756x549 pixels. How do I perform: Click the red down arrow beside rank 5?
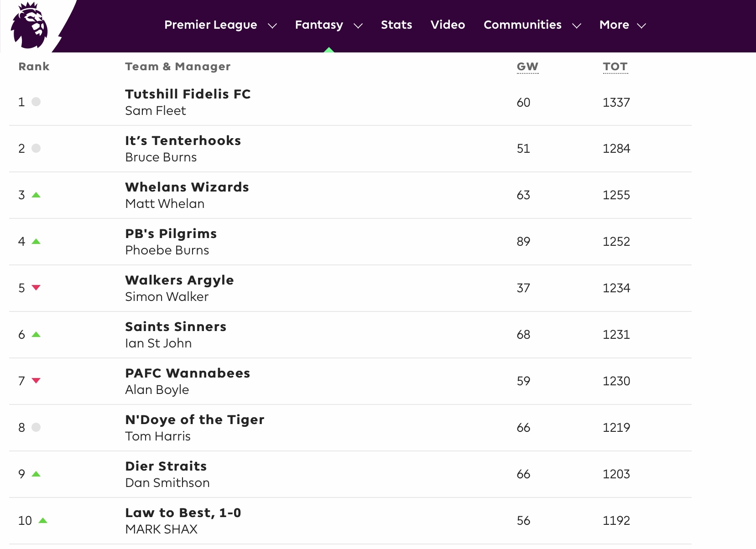(36, 288)
